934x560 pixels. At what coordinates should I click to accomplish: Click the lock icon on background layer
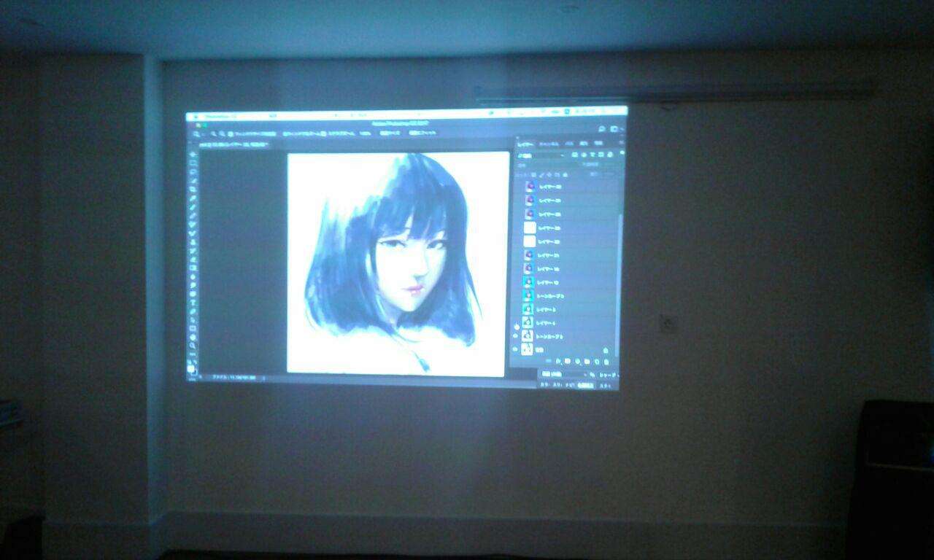tap(605, 350)
